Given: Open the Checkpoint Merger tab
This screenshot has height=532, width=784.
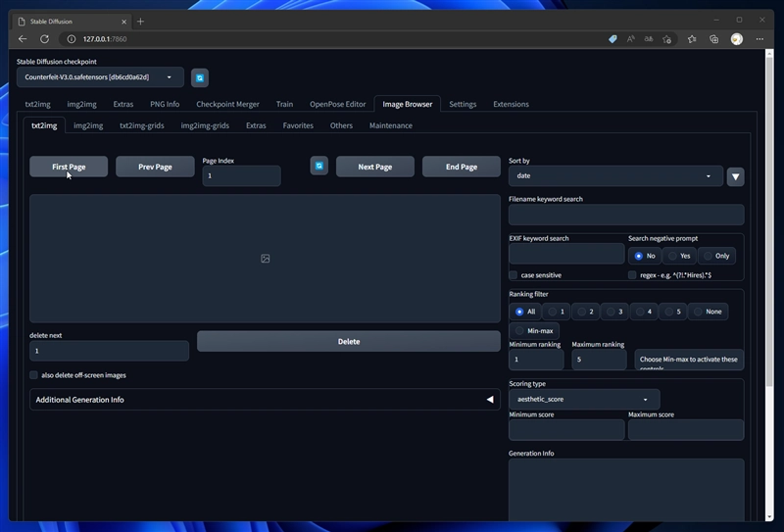Looking at the screenshot, I should 227,104.
